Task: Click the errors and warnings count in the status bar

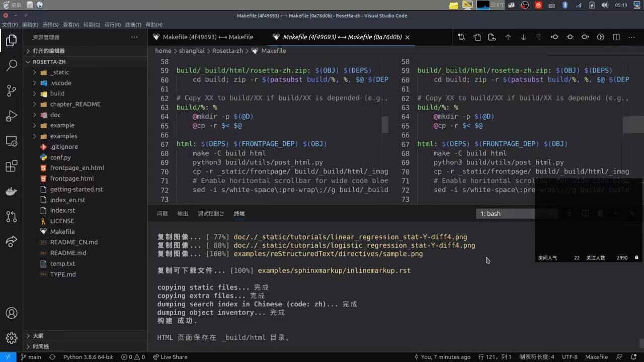Action: 133,357
